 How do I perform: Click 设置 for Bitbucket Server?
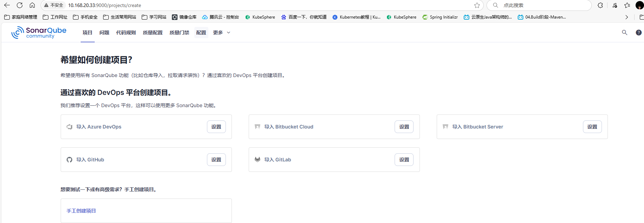pyautogui.click(x=592, y=127)
